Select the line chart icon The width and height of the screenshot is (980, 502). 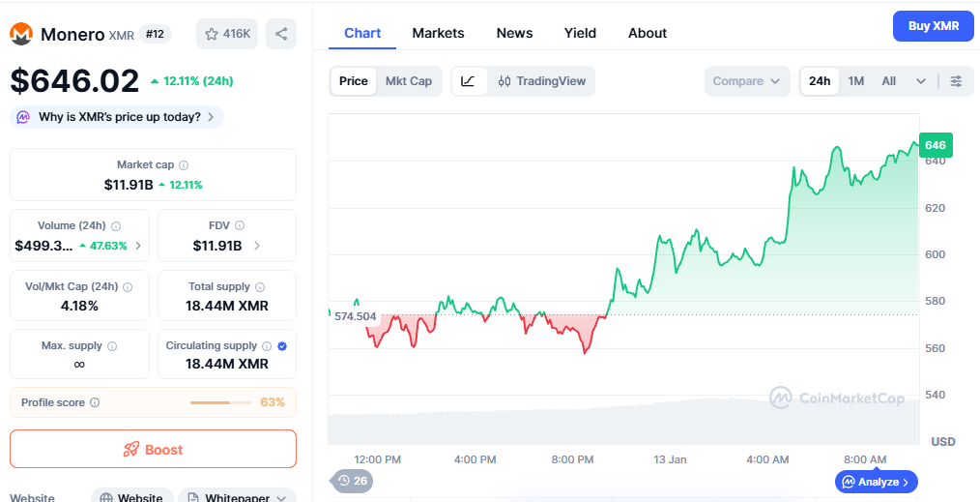[468, 81]
